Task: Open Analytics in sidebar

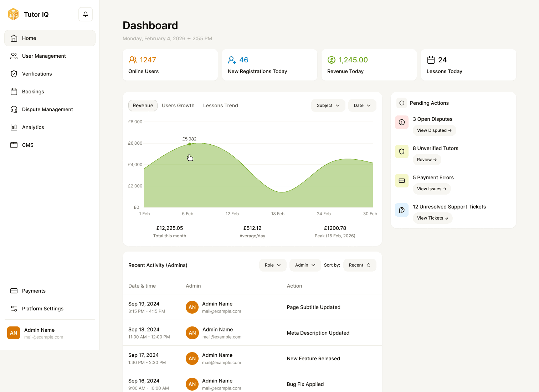Action: [x=50, y=127]
